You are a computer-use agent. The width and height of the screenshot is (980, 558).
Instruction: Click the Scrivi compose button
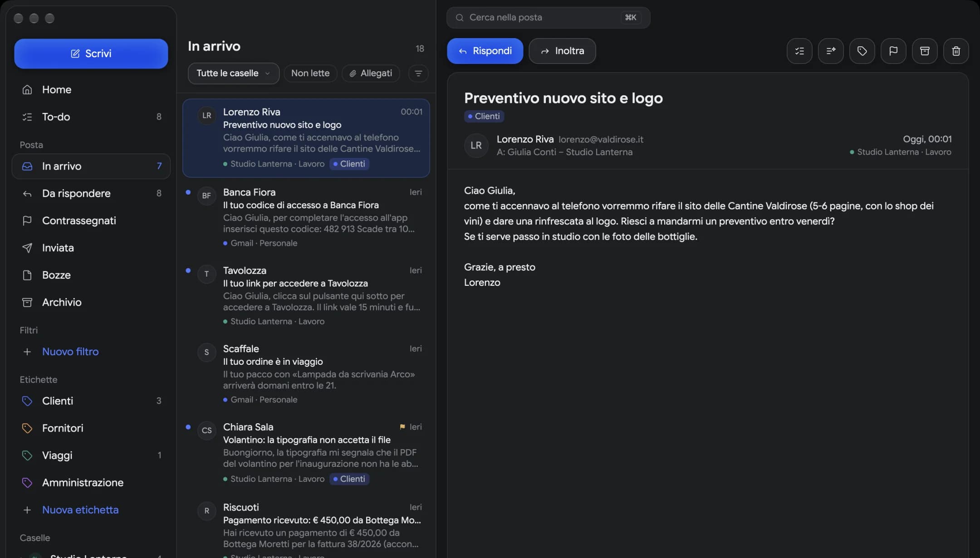click(91, 54)
